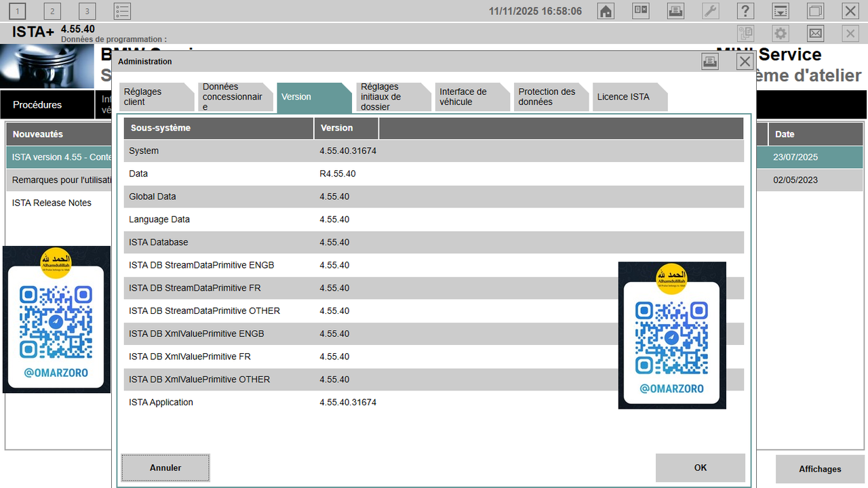Select the Global Data row
This screenshot has width=868, height=488.
point(434,197)
